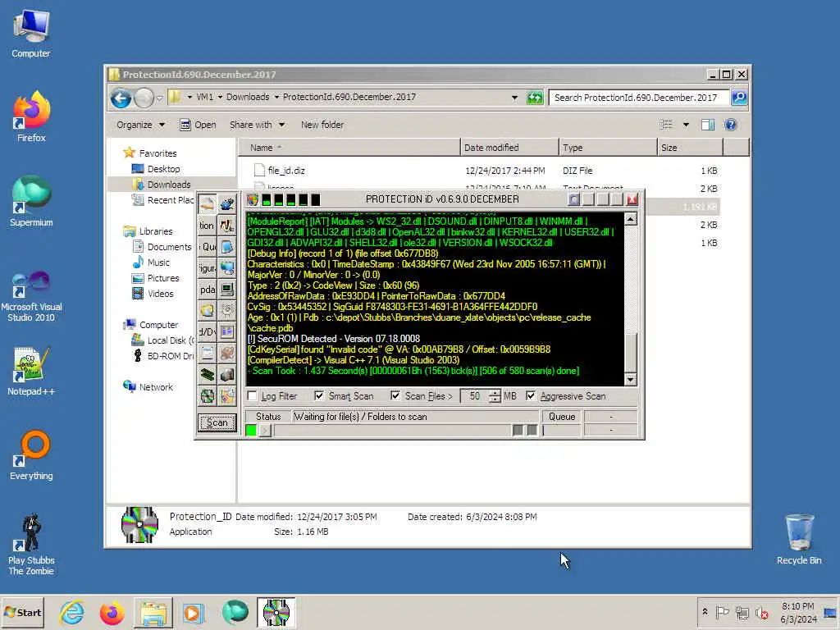Open Everything search desktop shortcut
Viewport: 840px width, 630px height.
tap(31, 455)
